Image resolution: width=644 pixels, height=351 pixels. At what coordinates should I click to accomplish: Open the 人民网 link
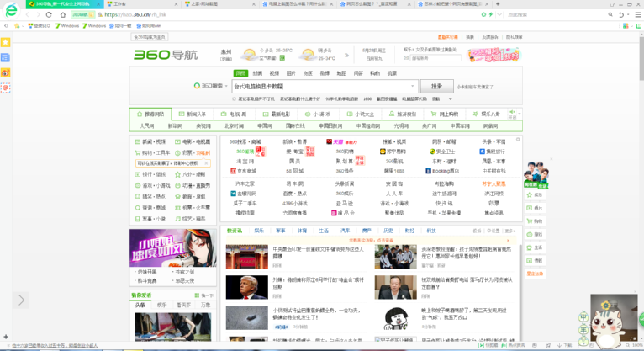point(147,126)
